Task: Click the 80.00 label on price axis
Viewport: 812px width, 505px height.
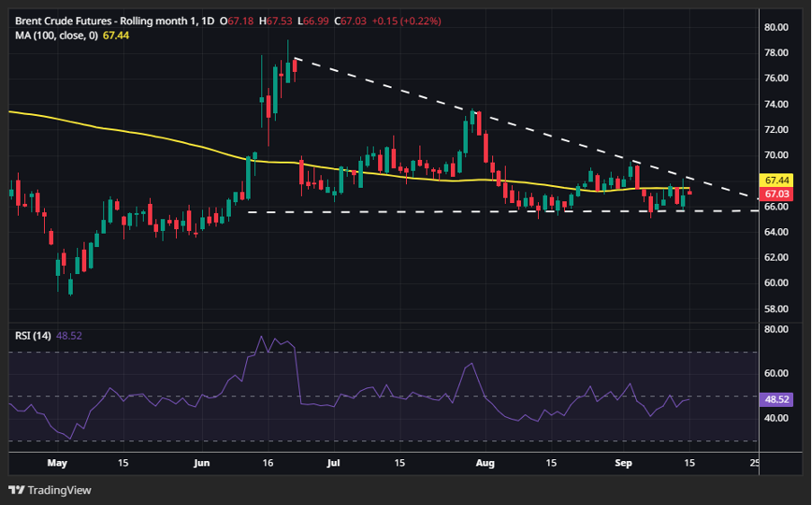Action: (775, 27)
